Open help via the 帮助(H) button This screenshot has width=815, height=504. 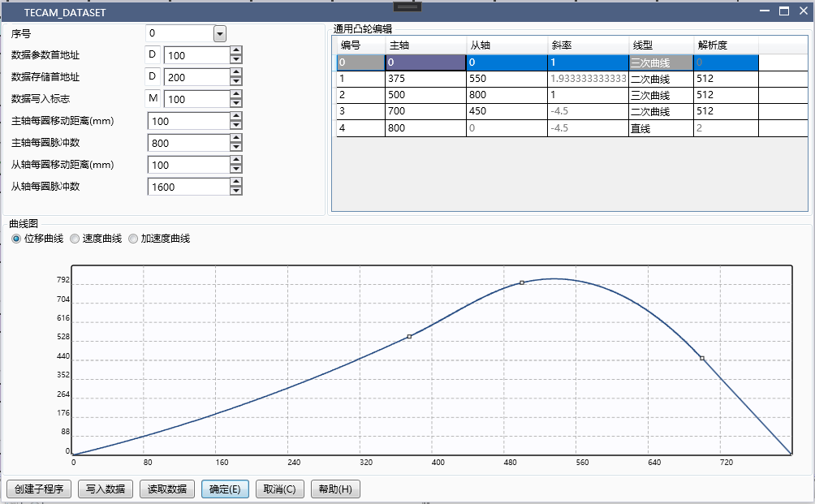334,489
